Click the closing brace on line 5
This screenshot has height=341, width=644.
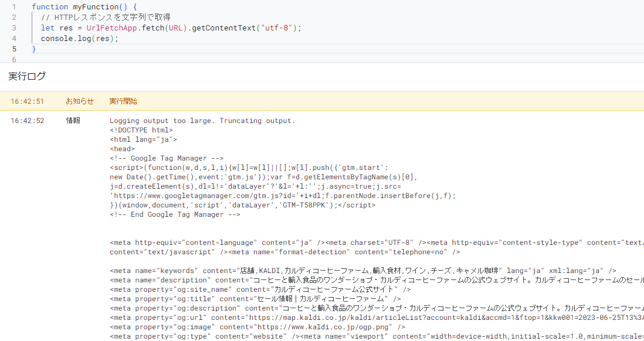coord(34,49)
